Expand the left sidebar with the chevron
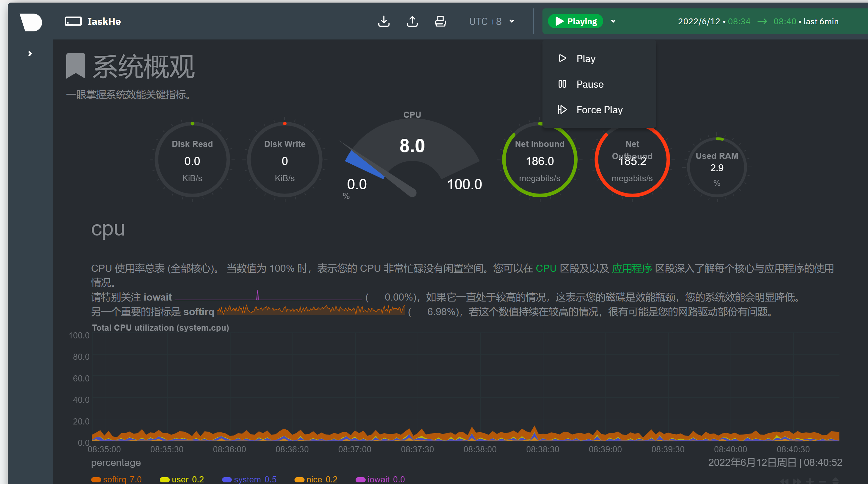This screenshot has height=484, width=868. point(30,53)
